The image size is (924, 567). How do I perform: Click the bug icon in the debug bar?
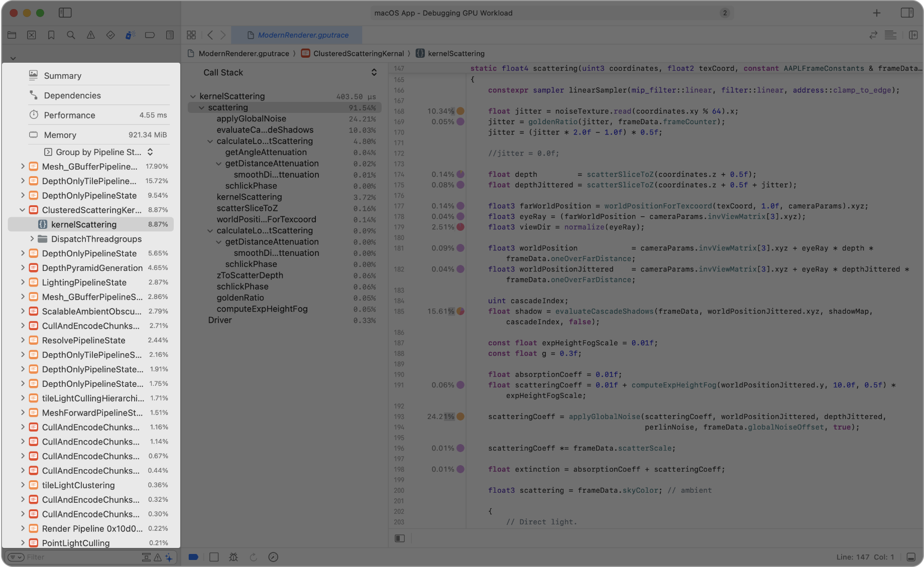234,557
